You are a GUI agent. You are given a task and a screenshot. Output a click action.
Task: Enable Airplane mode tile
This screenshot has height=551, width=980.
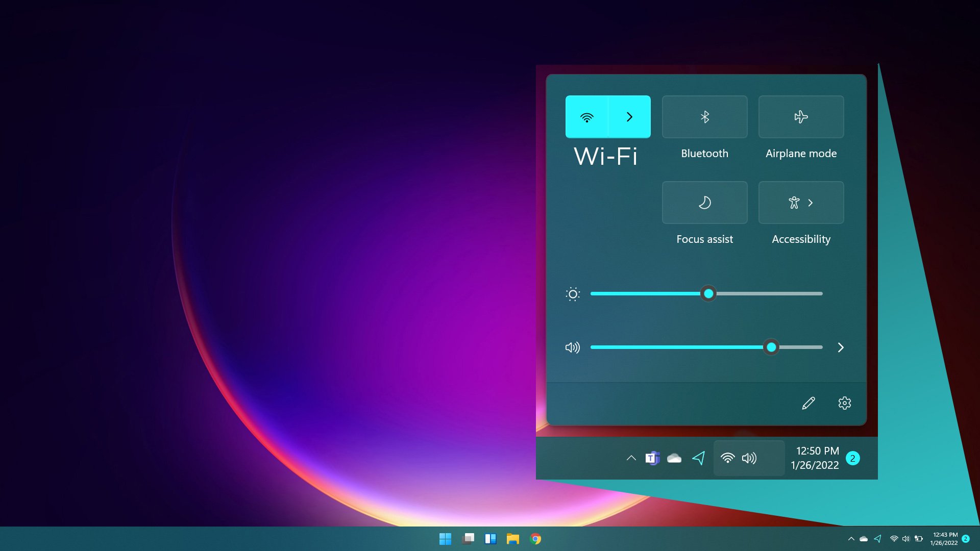[x=801, y=117]
